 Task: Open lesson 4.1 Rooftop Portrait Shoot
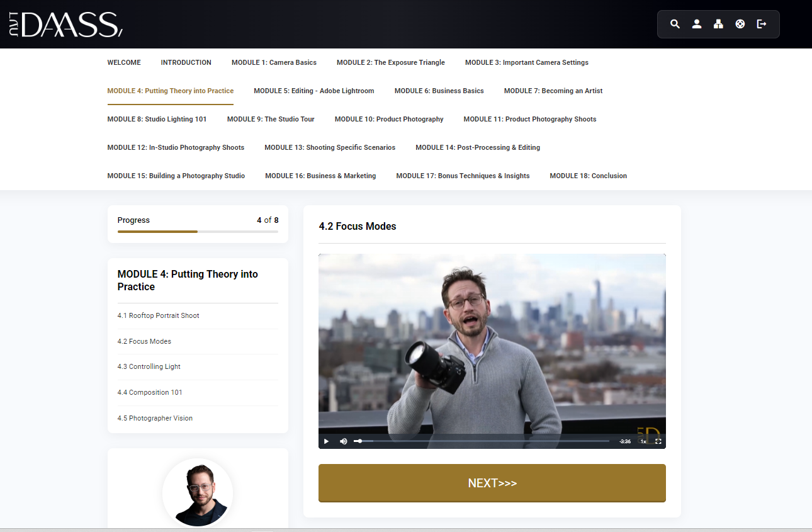158,315
